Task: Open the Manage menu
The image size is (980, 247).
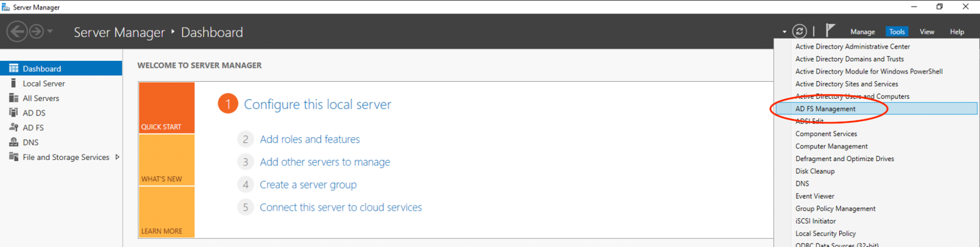Action: (x=862, y=32)
